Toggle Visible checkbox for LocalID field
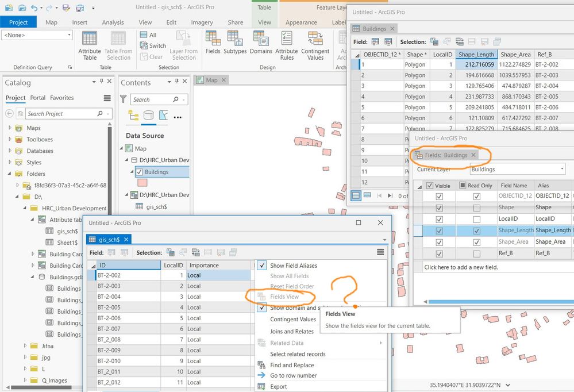574x392 pixels. pos(440,219)
